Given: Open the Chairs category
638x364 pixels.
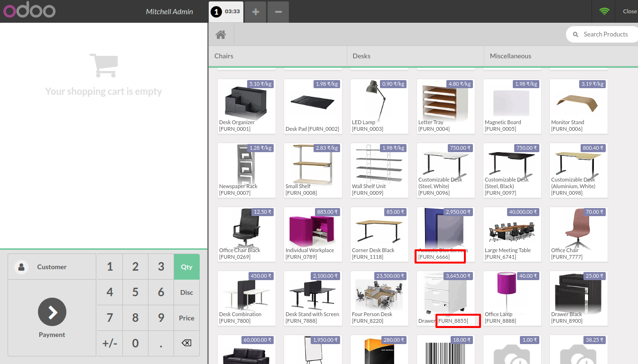Looking at the screenshot, I should (278, 56).
